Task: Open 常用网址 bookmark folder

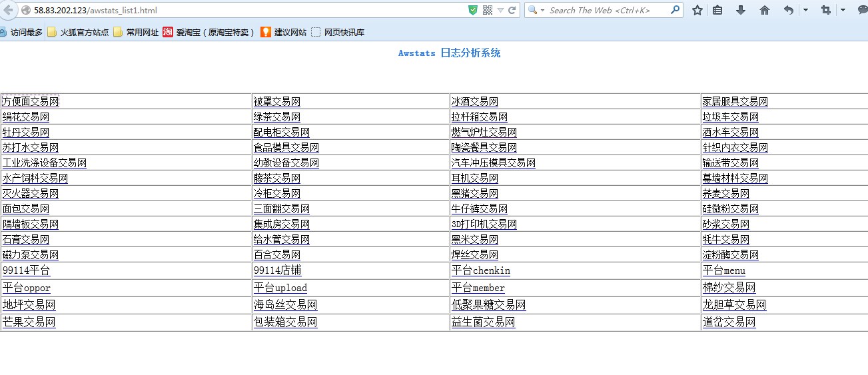Action: [x=136, y=32]
